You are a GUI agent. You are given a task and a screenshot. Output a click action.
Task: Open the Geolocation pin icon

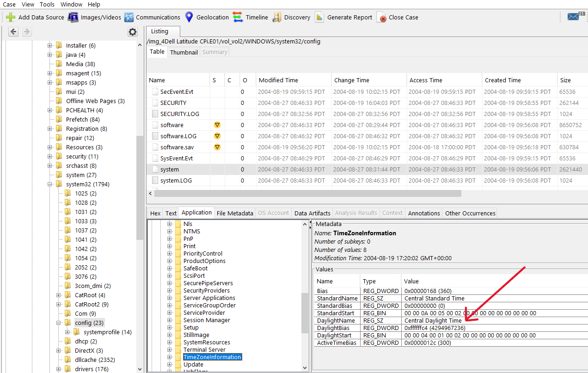point(189,18)
